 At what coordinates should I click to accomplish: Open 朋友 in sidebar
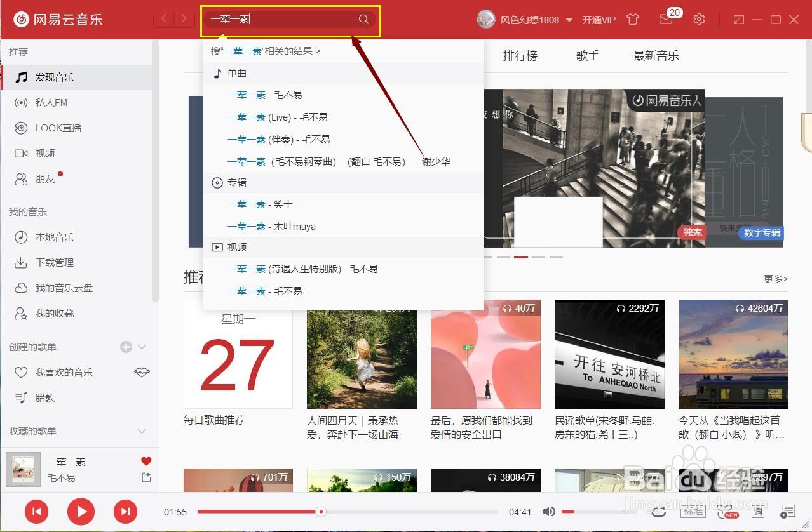tap(76, 178)
